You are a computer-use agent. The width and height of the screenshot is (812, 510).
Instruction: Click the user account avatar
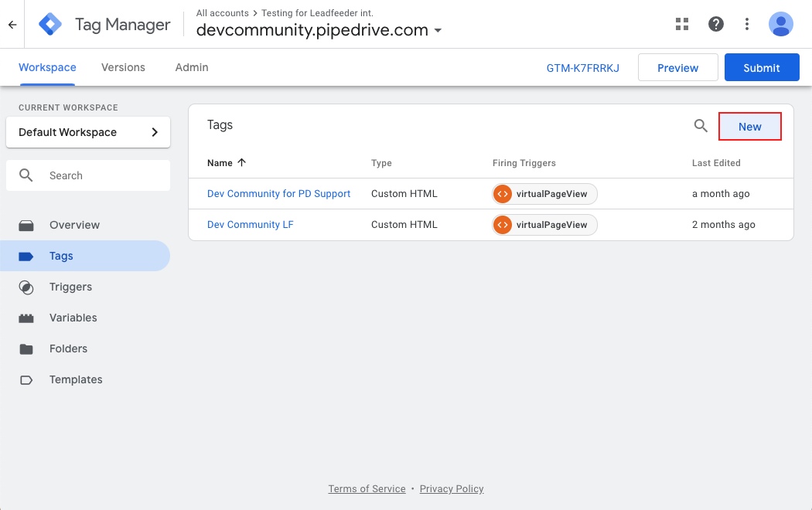[780, 24]
